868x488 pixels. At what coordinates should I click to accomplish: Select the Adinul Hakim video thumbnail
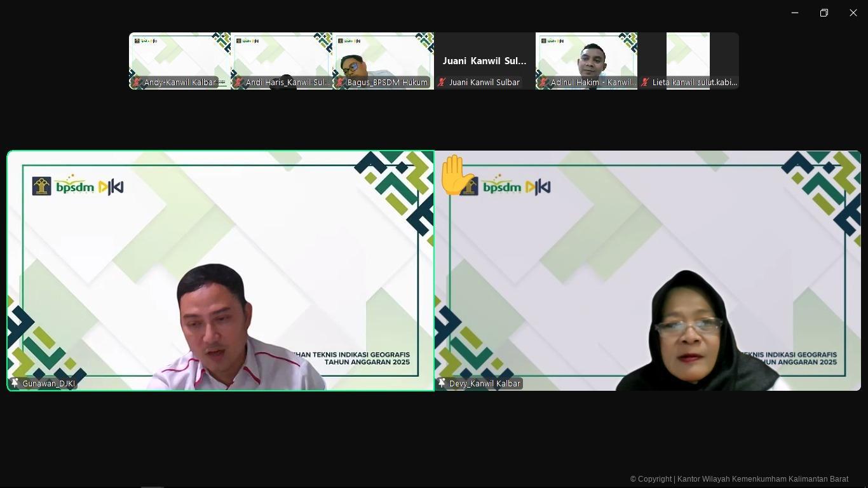pyautogui.click(x=587, y=57)
